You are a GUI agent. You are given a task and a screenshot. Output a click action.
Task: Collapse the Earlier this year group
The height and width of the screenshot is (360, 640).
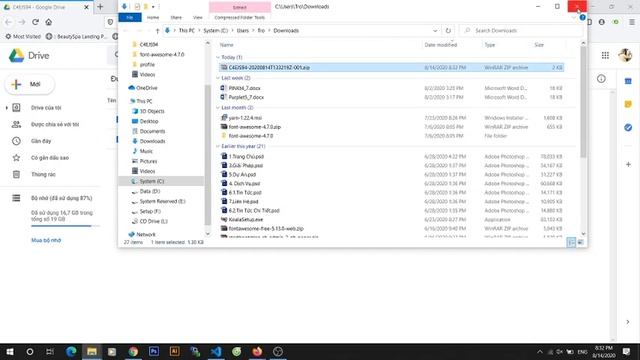218,146
